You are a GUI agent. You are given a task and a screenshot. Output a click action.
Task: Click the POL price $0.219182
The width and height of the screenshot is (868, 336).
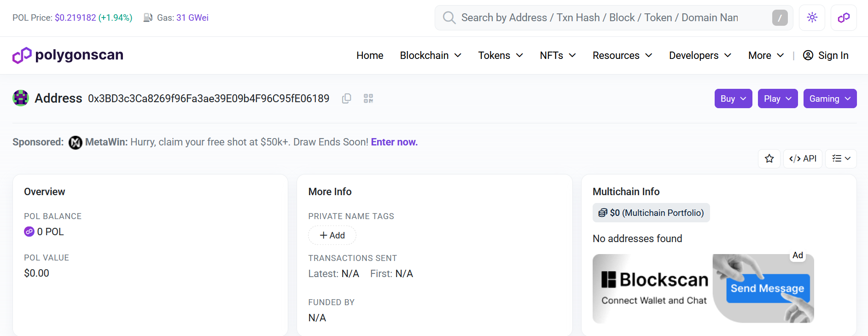coord(76,17)
